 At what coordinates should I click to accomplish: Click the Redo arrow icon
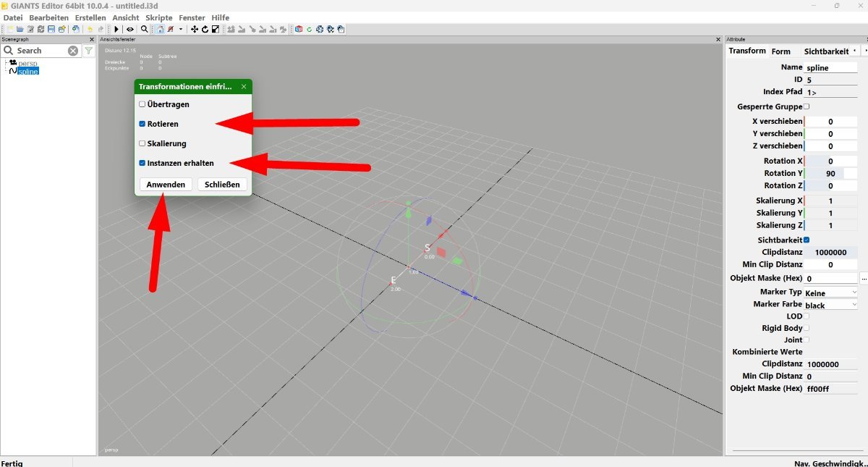click(101, 29)
